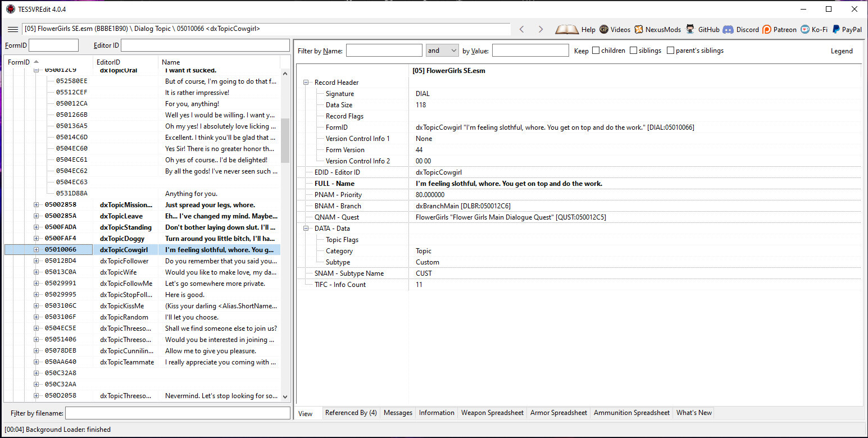Open the hamburger main menu

coord(12,29)
